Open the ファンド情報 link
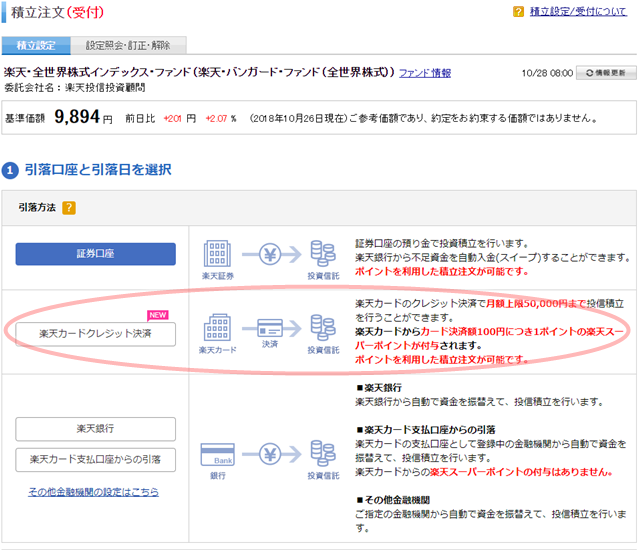Viewport: 640px width, 550px height. (x=425, y=73)
